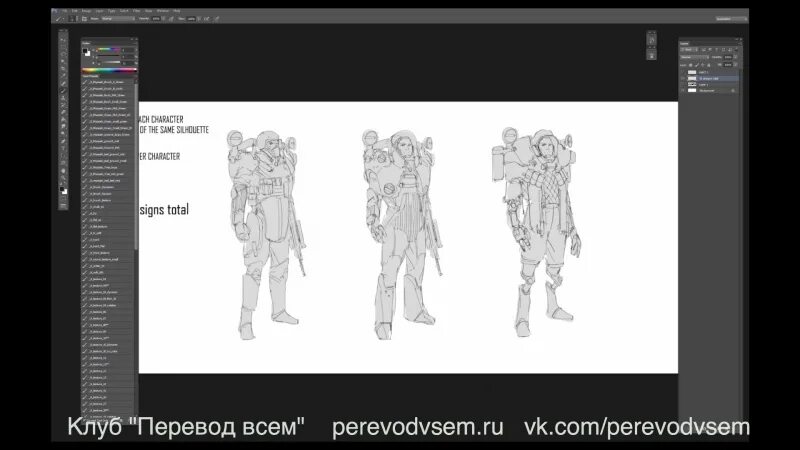Open the layer Fill slider arrow

735,65
